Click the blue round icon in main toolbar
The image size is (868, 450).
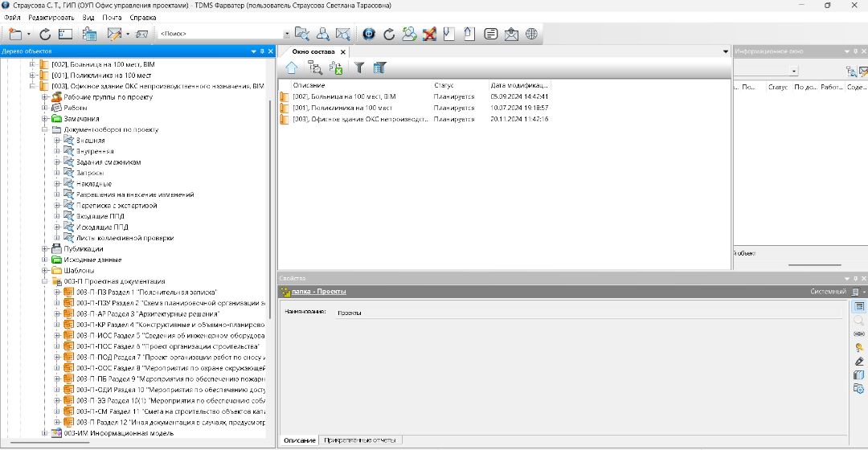(369, 34)
